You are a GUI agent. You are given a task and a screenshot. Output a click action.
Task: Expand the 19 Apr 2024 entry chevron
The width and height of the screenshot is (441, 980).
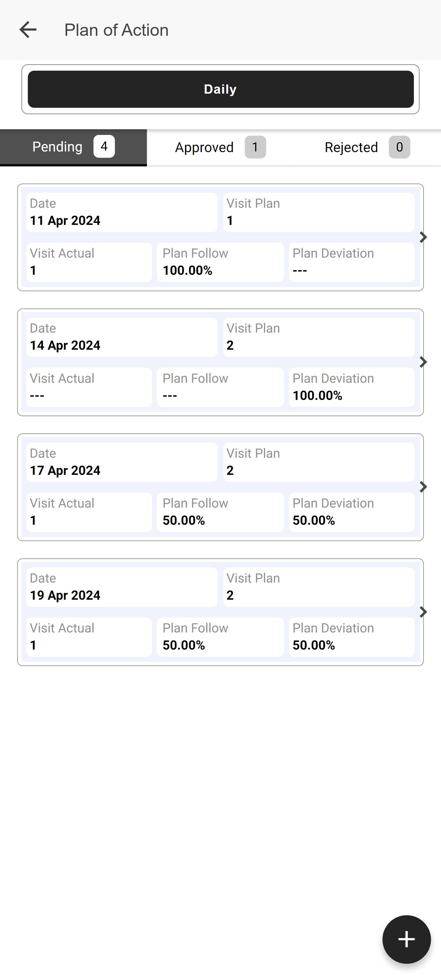pos(423,612)
